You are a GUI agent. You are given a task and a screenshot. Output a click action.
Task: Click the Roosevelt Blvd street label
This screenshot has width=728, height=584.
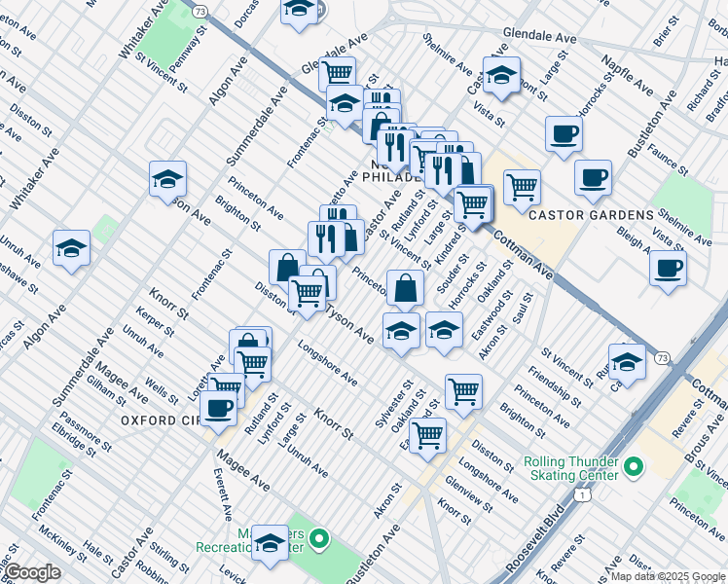536,538
